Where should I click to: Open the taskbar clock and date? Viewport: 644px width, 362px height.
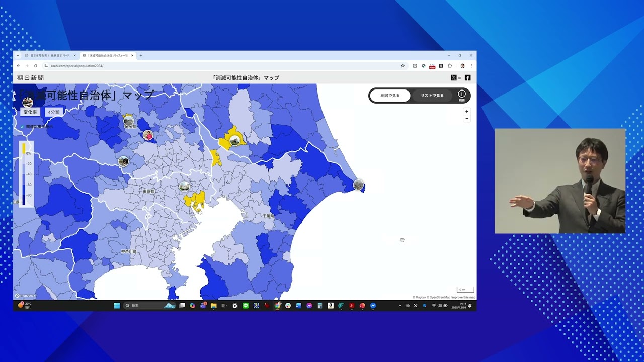point(458,305)
